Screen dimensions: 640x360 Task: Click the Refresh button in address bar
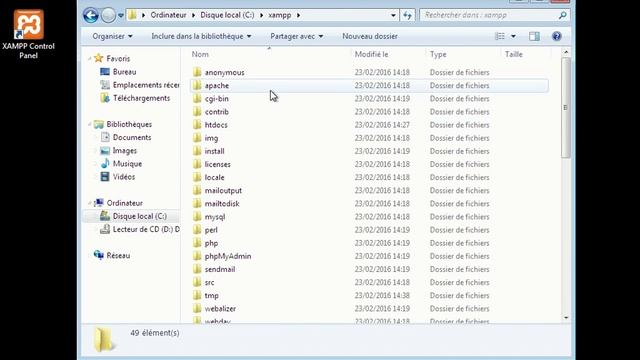pyautogui.click(x=407, y=16)
